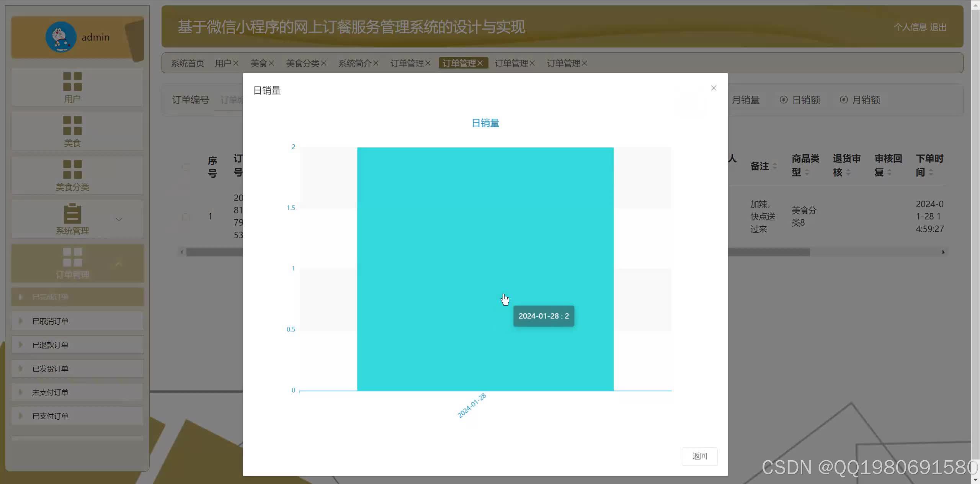Toggle the select-all checkbox in table header
This screenshot has width=980, height=484.
click(186, 167)
